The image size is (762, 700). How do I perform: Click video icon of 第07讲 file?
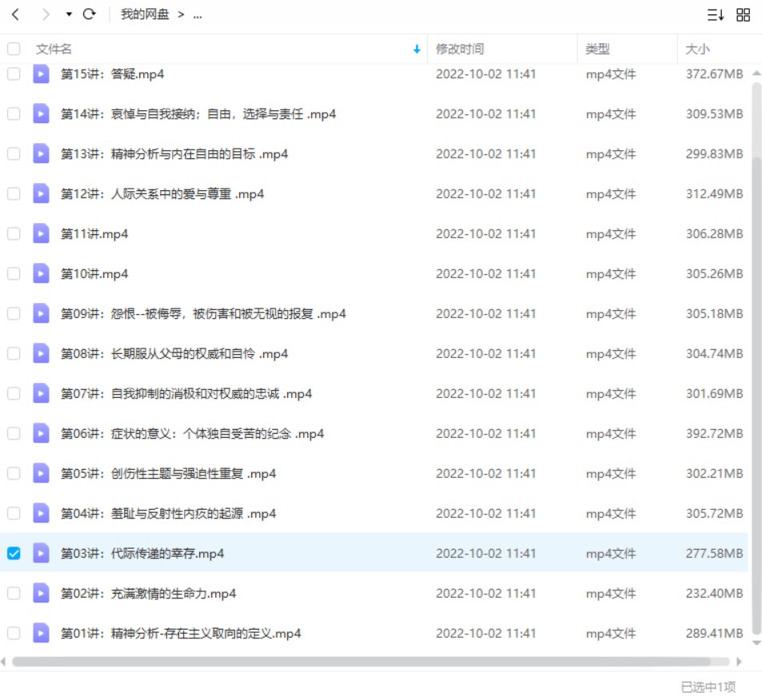click(41, 393)
